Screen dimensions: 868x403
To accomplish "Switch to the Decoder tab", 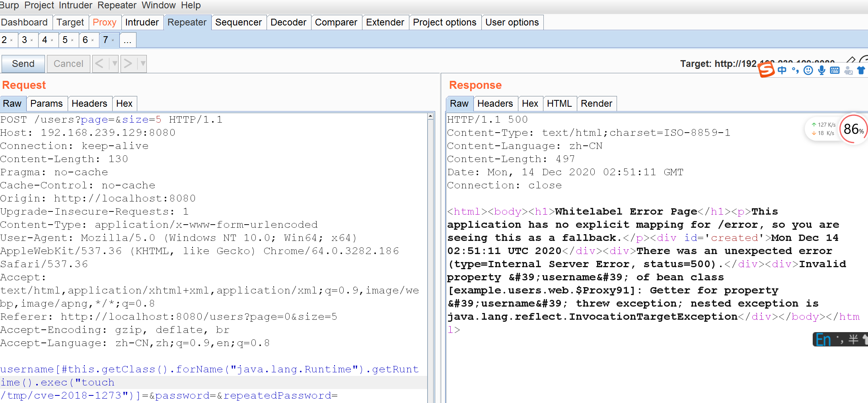I will (x=289, y=22).
